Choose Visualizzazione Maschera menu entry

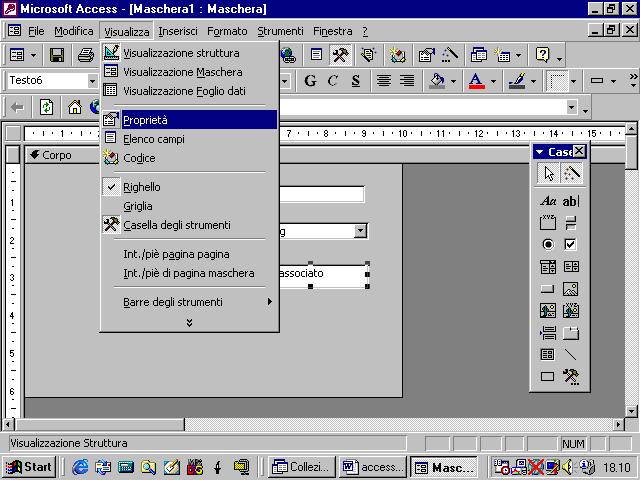[x=189, y=72]
